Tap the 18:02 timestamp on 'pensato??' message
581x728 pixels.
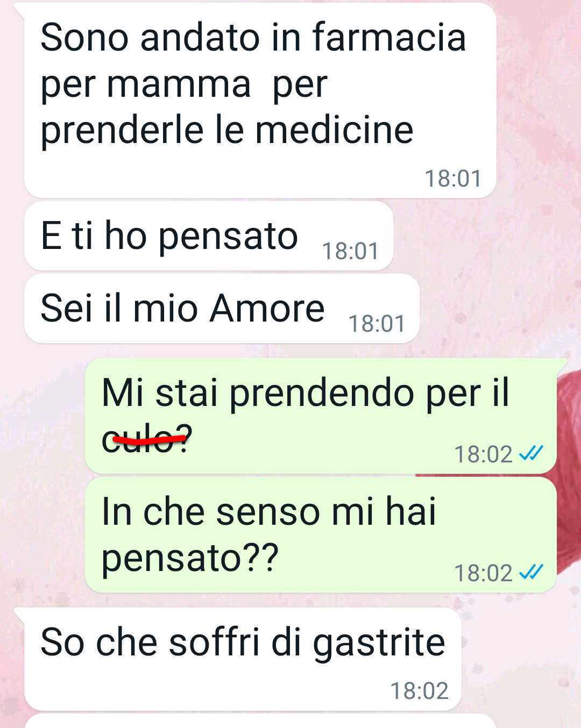pyautogui.click(x=483, y=573)
